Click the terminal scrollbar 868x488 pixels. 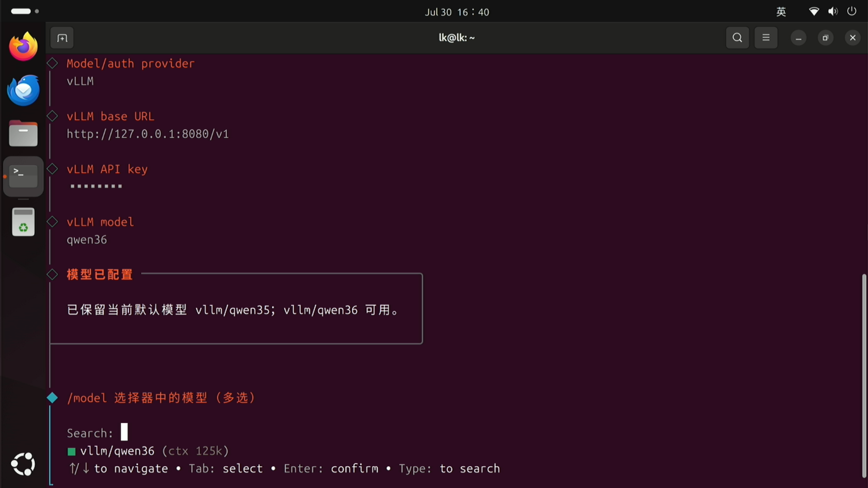[864, 376]
